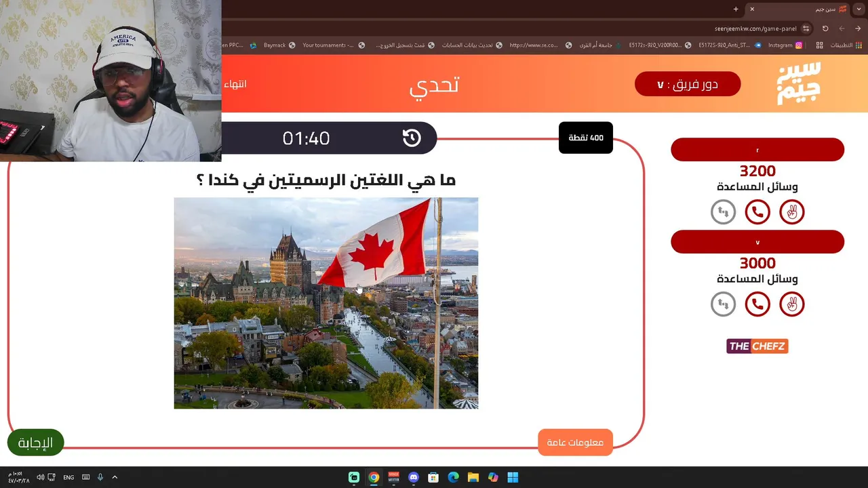Go back with the browser arrow button
Screen dimensions: 868x488
pos(858,28)
